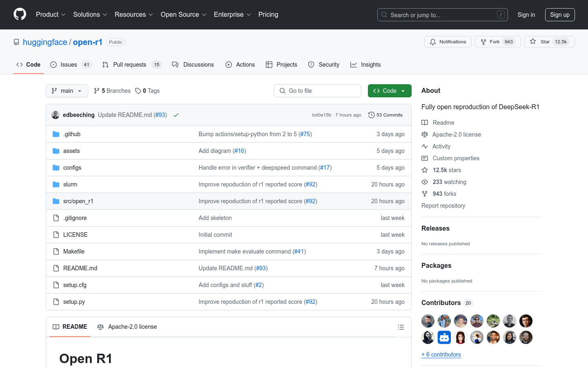The image size is (588, 368).
Task: Expand the Product menu
Action: click(x=51, y=14)
